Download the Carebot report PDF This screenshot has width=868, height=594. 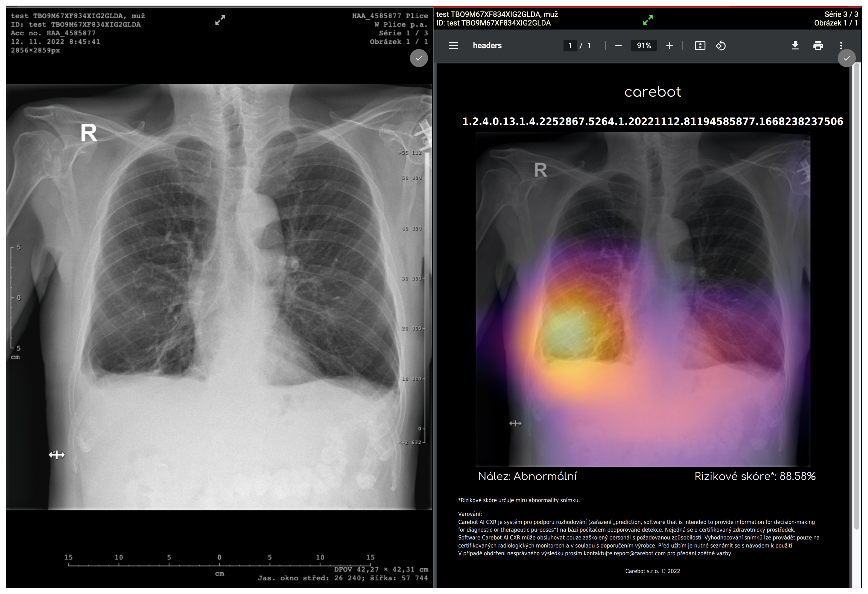[795, 45]
